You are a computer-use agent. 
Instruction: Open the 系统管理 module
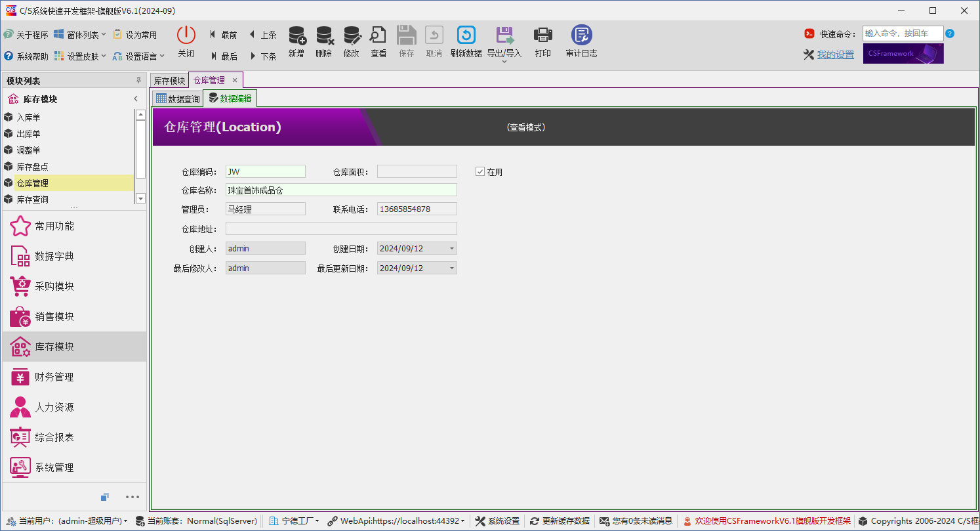[x=74, y=467]
